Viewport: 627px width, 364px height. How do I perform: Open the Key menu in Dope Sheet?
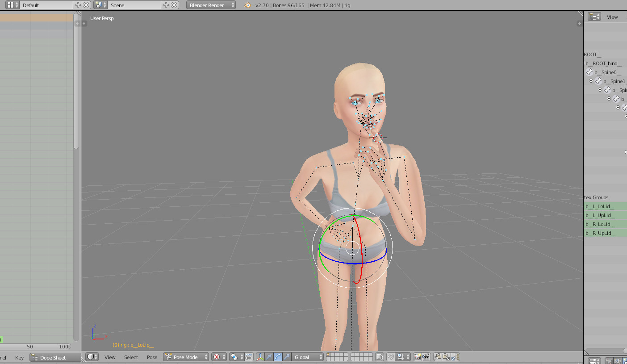pos(19,357)
